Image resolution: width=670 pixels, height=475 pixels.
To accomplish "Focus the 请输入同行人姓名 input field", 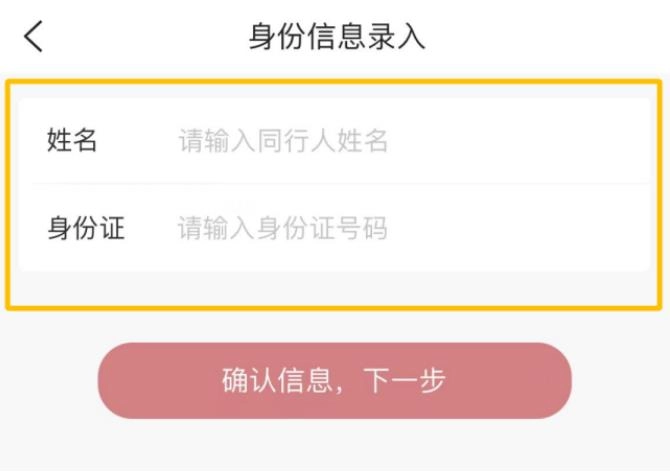I will click(283, 141).
